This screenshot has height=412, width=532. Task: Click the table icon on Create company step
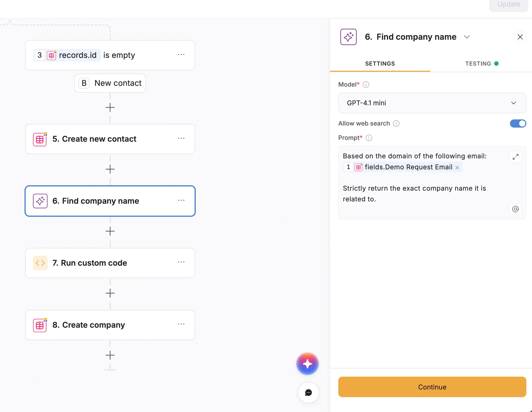pos(40,325)
